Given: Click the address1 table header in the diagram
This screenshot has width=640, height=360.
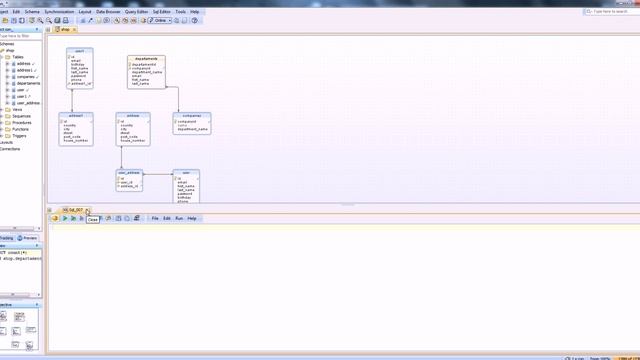Looking at the screenshot, I should (x=76, y=116).
